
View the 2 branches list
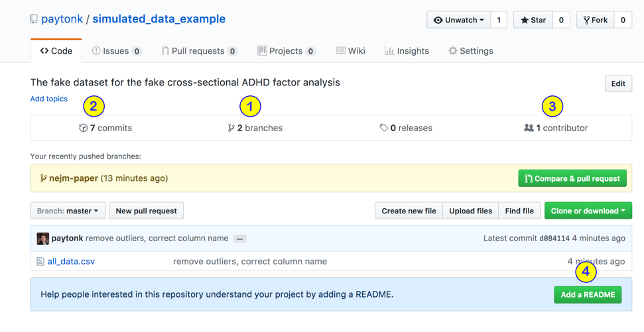click(x=255, y=128)
